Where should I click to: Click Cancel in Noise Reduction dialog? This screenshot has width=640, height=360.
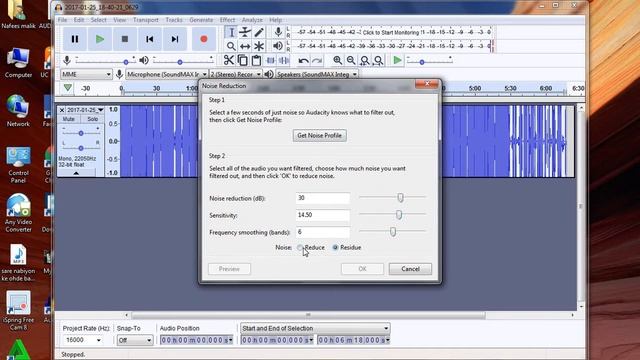coord(410,269)
